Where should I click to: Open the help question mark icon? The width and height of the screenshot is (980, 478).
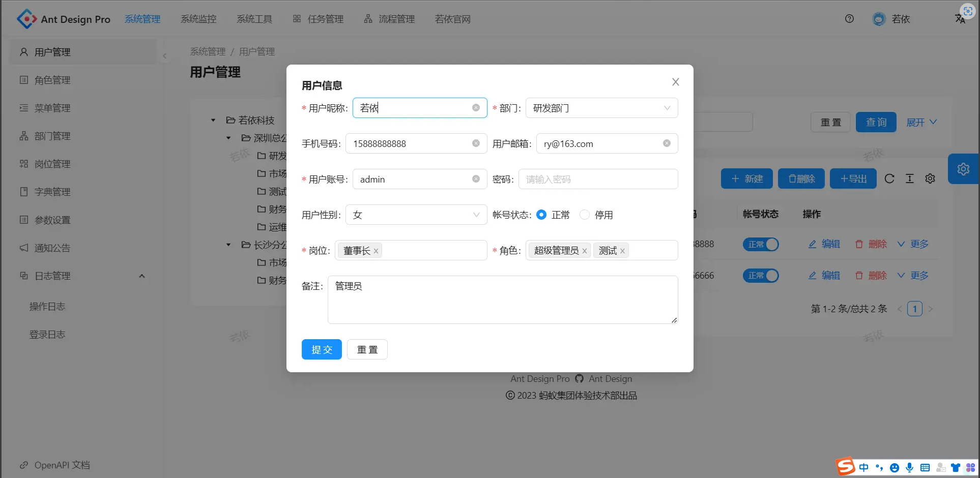pos(849,19)
